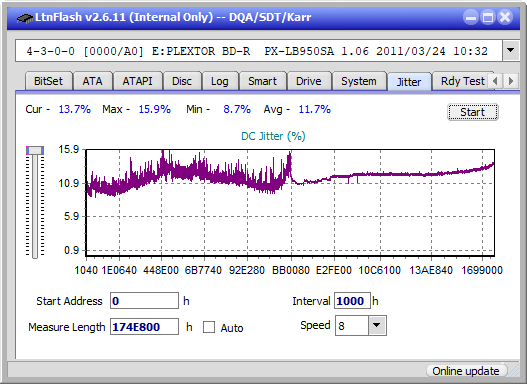Screen dimensions: 527x384
Task: Click the LtnFlash chip icon in title bar
Action: click(25, 17)
